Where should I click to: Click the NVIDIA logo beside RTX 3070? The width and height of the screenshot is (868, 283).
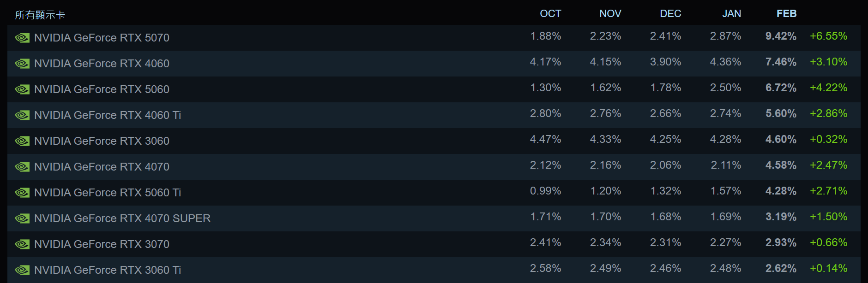22,244
